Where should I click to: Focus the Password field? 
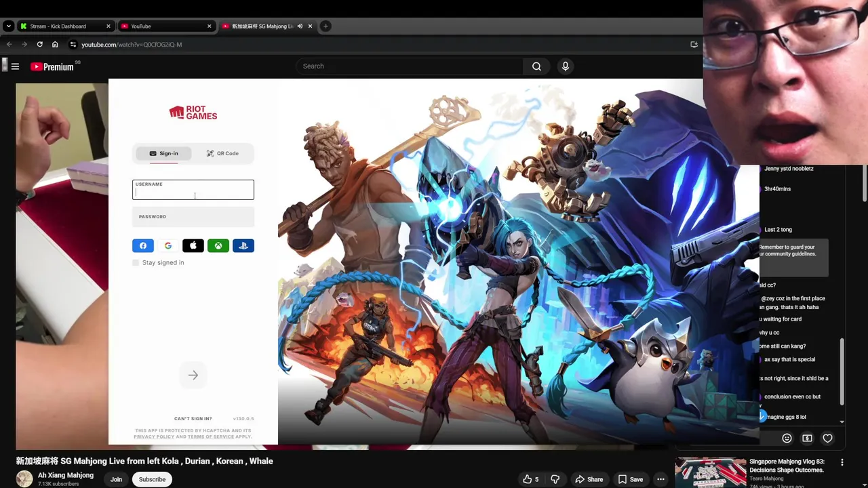193,217
